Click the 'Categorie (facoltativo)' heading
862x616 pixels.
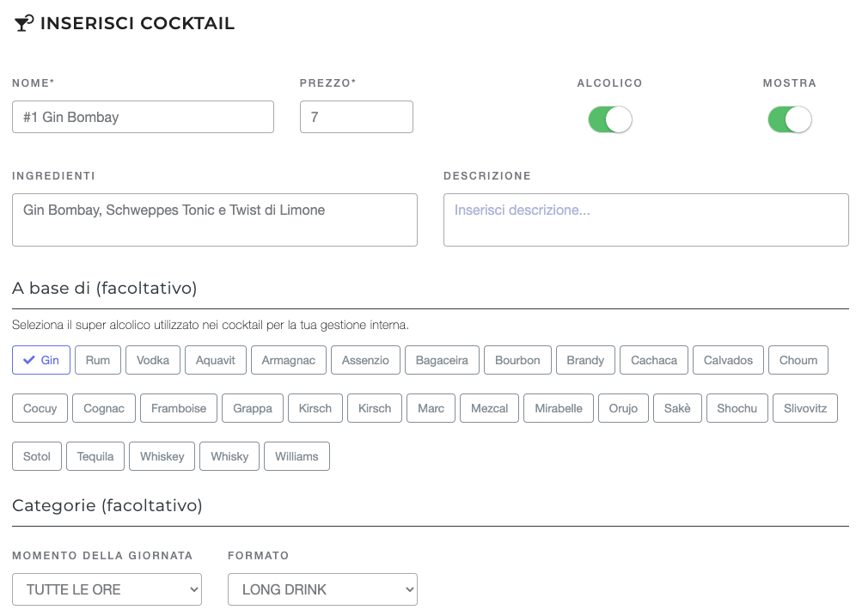(x=107, y=505)
